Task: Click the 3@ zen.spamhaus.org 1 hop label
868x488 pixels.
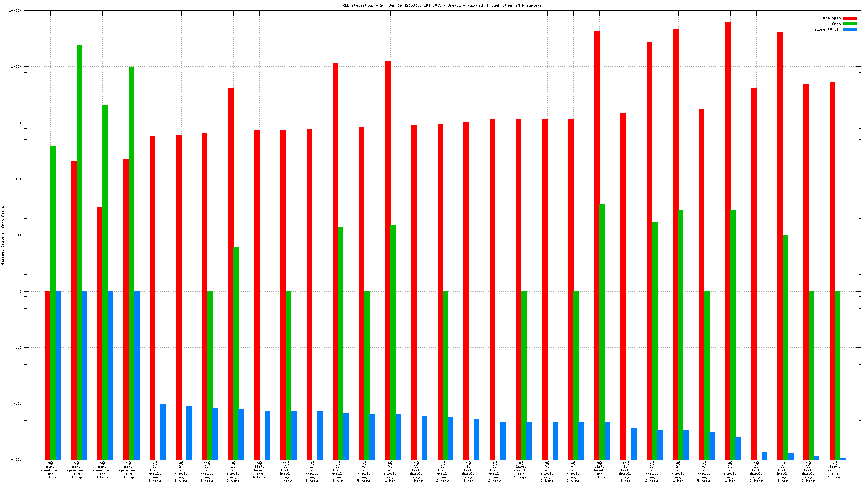Action: (129, 470)
